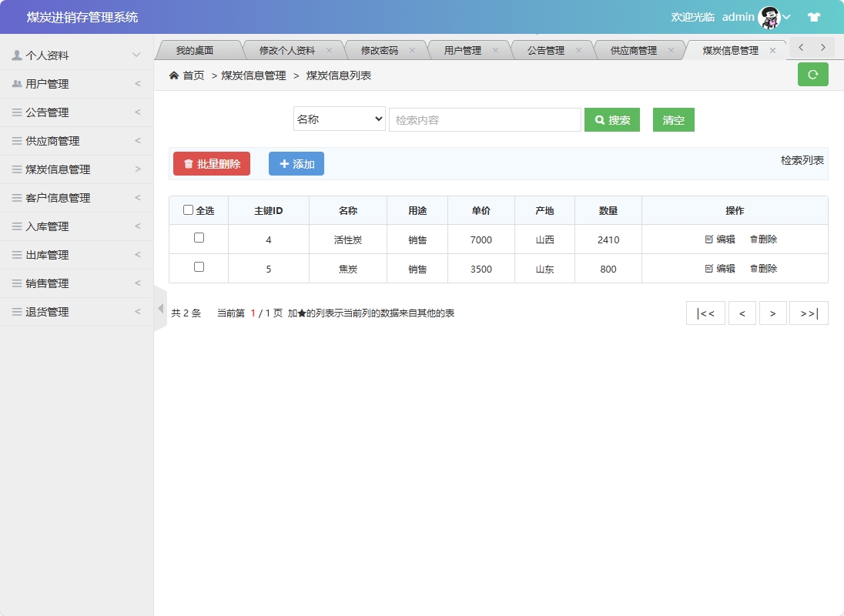Image resolution: width=844 pixels, height=616 pixels.
Task: Select the 用户管理 sidebar icon
Action: pyautogui.click(x=17, y=83)
